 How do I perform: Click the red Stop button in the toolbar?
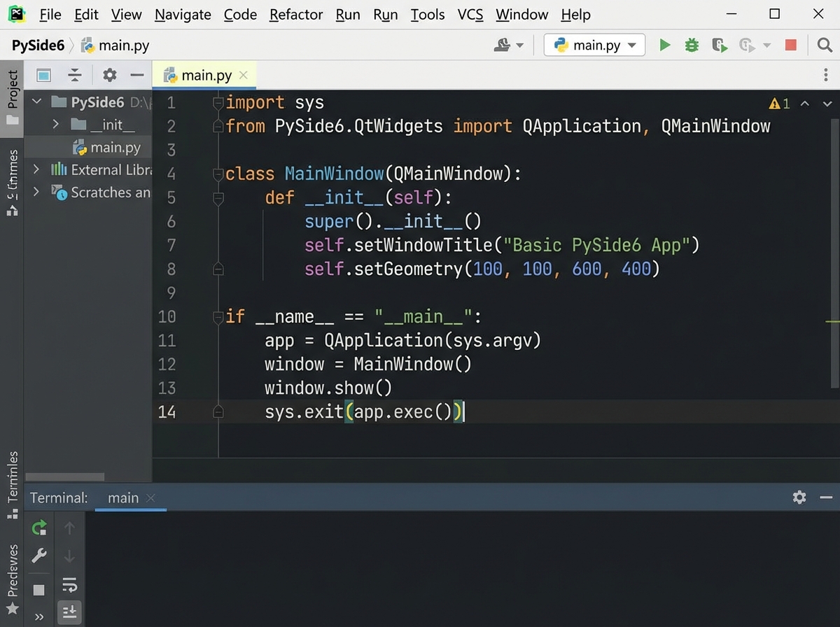pyautogui.click(x=791, y=44)
